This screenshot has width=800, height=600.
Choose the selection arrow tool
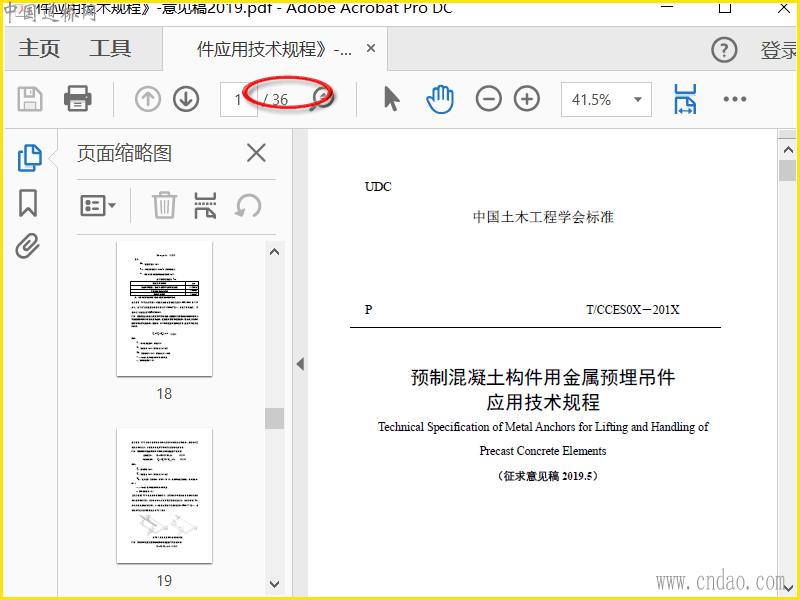click(x=391, y=99)
